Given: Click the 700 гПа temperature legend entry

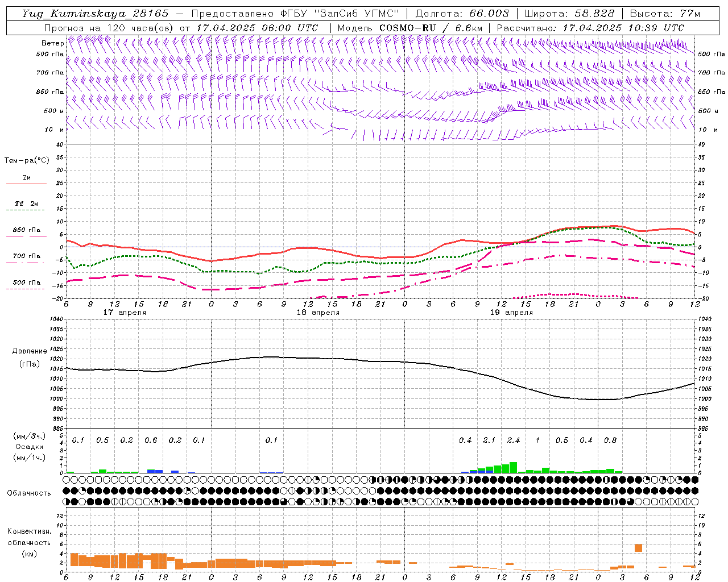Looking at the screenshot, I should click(x=26, y=256).
